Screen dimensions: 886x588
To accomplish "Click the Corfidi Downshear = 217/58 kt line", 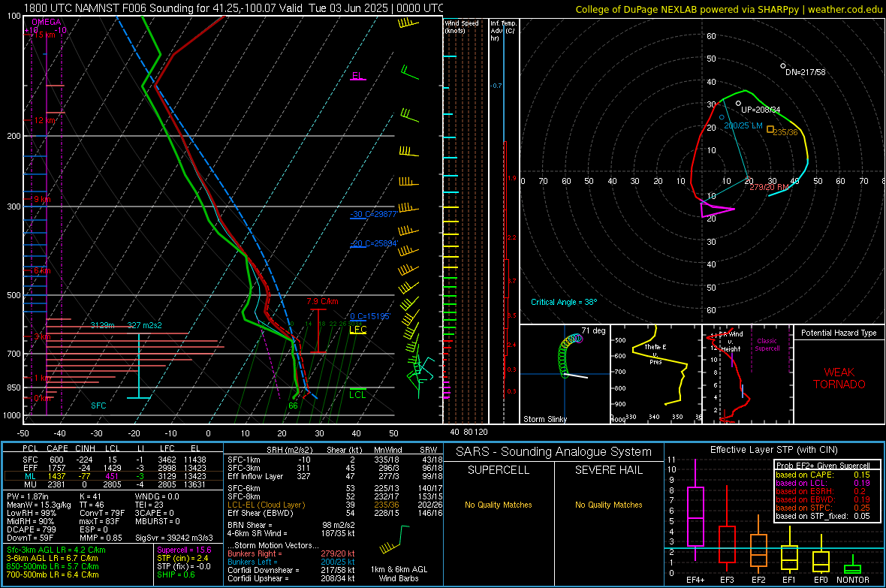I will click(291, 570).
